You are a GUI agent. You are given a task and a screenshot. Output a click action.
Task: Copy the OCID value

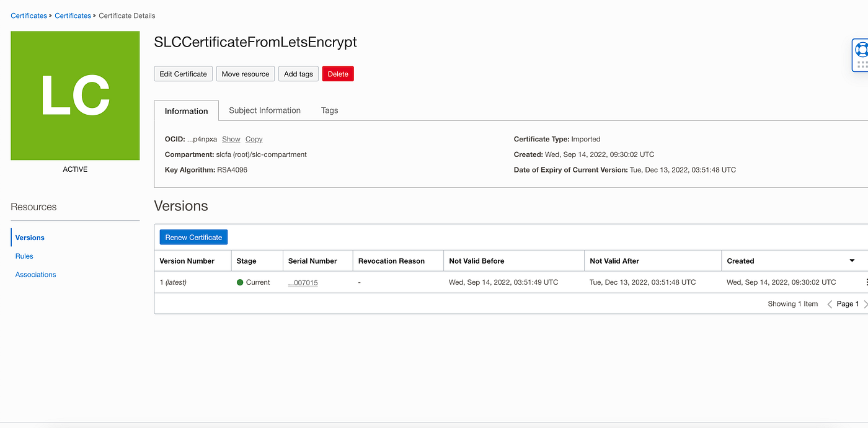tap(254, 139)
